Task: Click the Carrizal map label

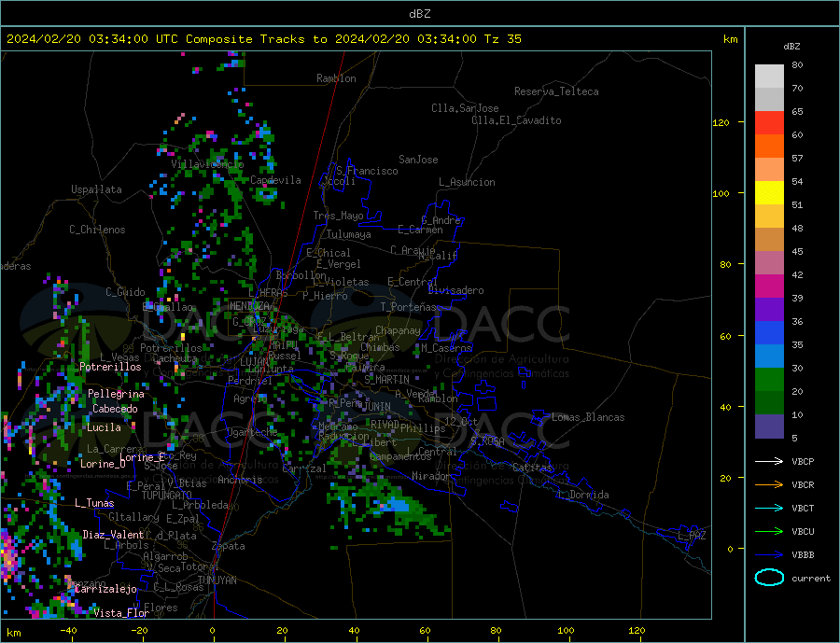Action: [303, 468]
